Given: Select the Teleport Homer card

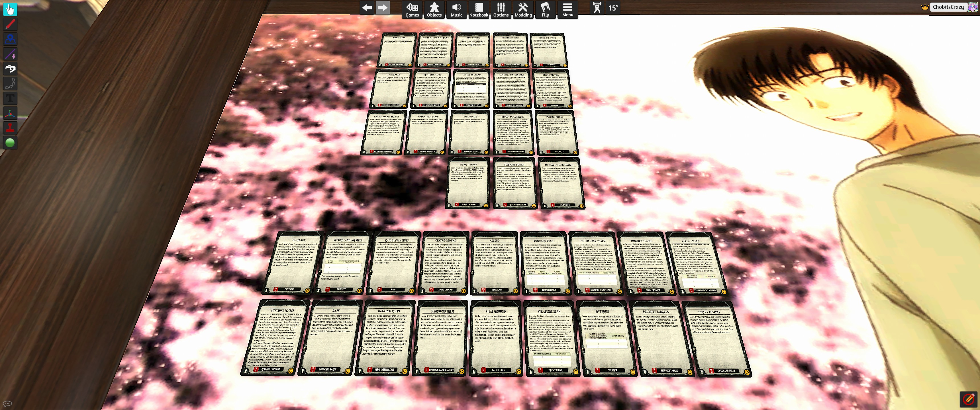Looking at the screenshot, I should pos(515,183).
